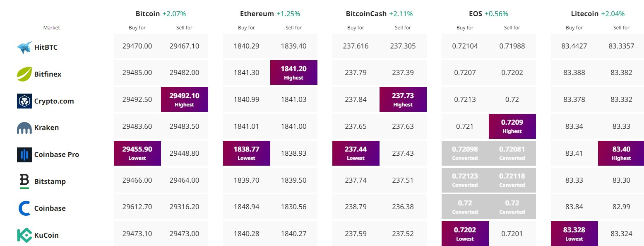644x246 pixels.
Task: Open the Ethereum column header
Action: tap(257, 14)
